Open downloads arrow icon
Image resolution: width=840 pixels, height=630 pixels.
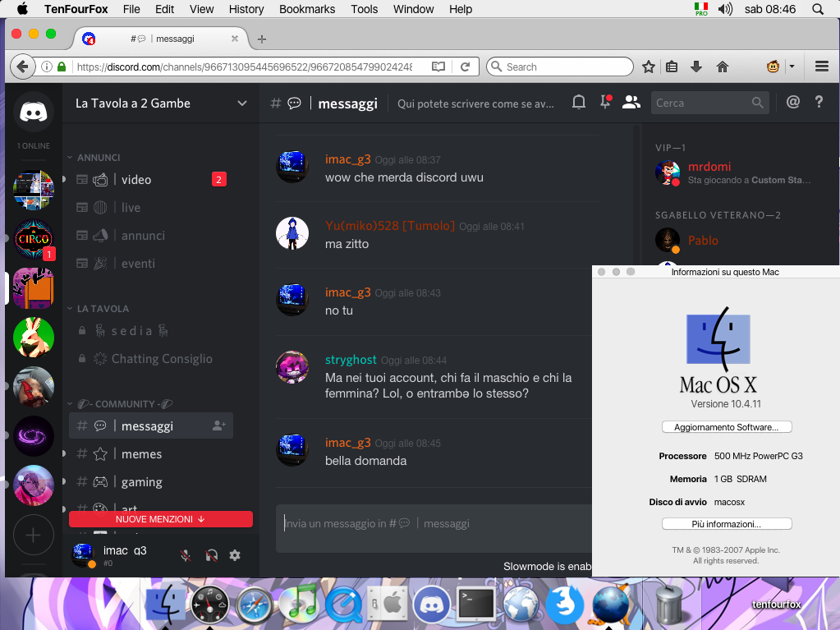695,67
